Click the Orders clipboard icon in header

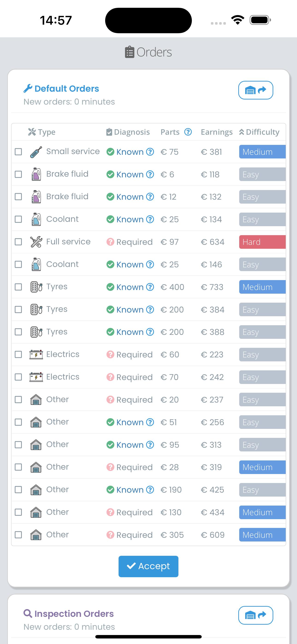point(129,52)
